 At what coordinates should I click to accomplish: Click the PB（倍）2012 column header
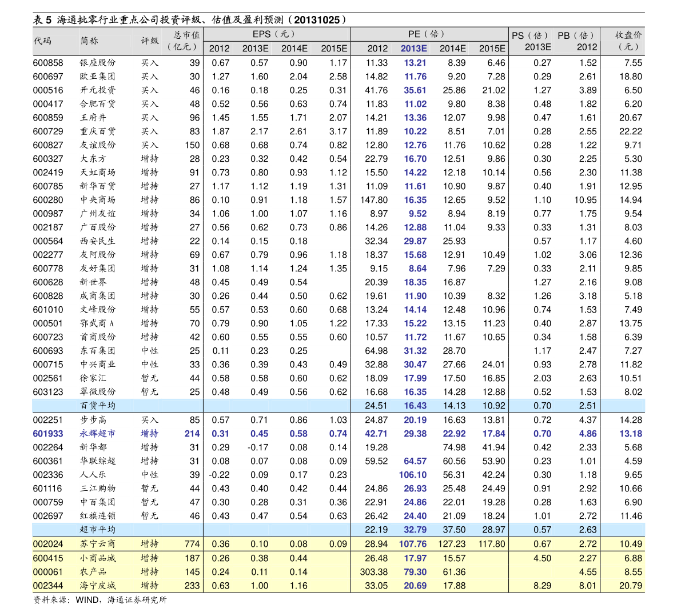coord(578,41)
